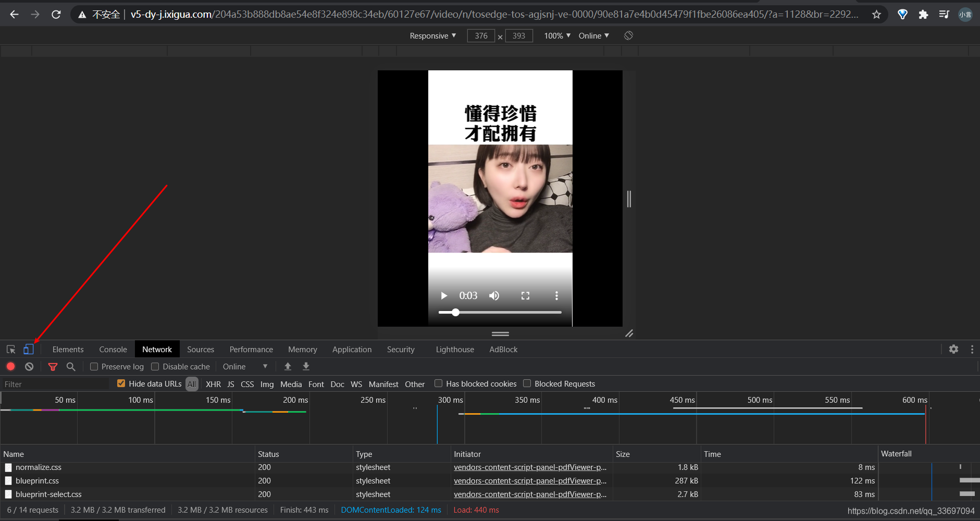Click the network Filter text box

coord(56,384)
